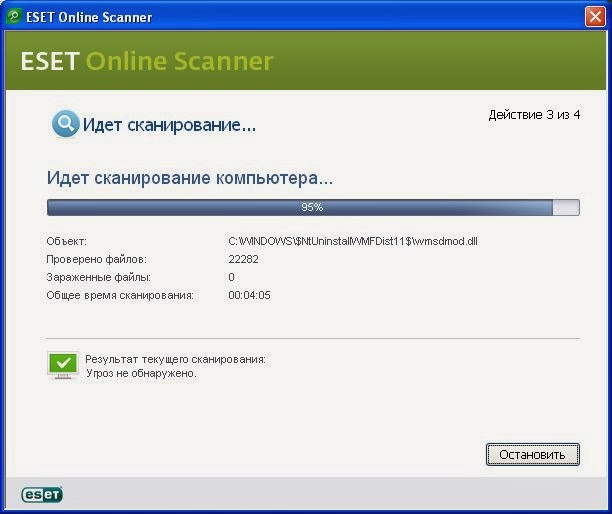This screenshot has height=514, width=612.
Task: Select the checked files count 22282
Action: [244, 259]
